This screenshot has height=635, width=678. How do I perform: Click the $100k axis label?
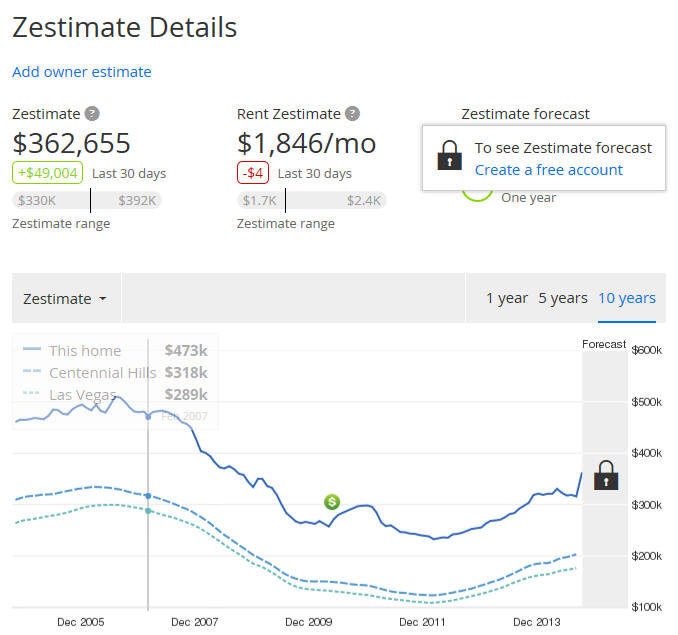coord(646,607)
